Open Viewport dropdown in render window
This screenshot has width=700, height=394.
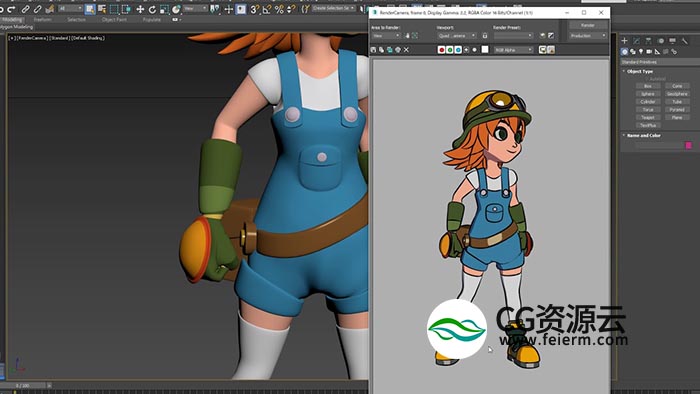[457, 36]
